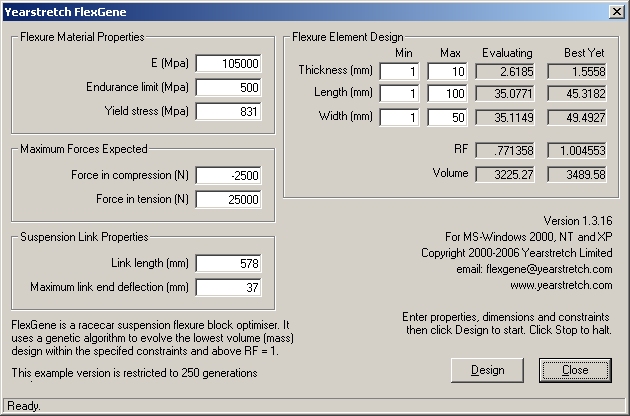Select the Width Max field
Screen dimensions: 630x416
click(447, 117)
